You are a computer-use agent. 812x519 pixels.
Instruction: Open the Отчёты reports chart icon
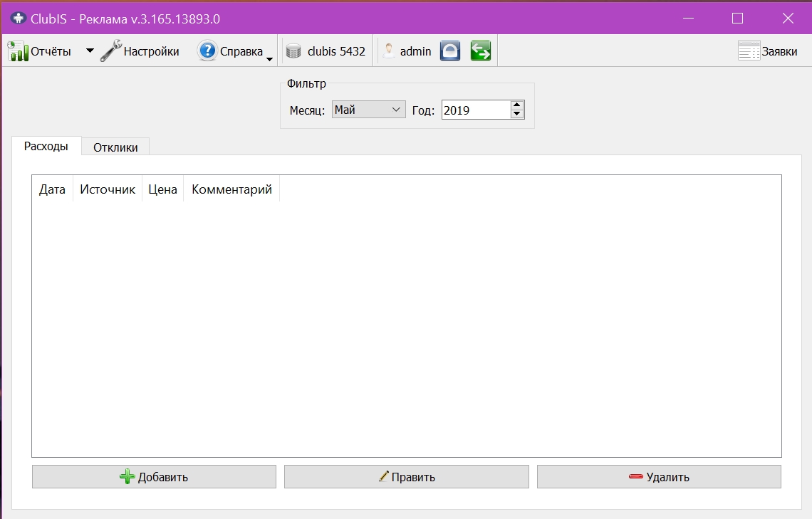pyautogui.click(x=18, y=51)
